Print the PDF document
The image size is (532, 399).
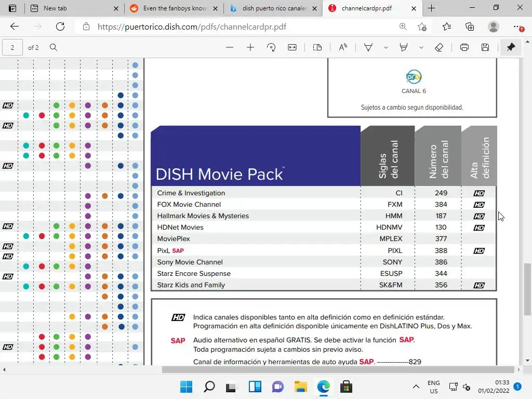tap(464, 47)
